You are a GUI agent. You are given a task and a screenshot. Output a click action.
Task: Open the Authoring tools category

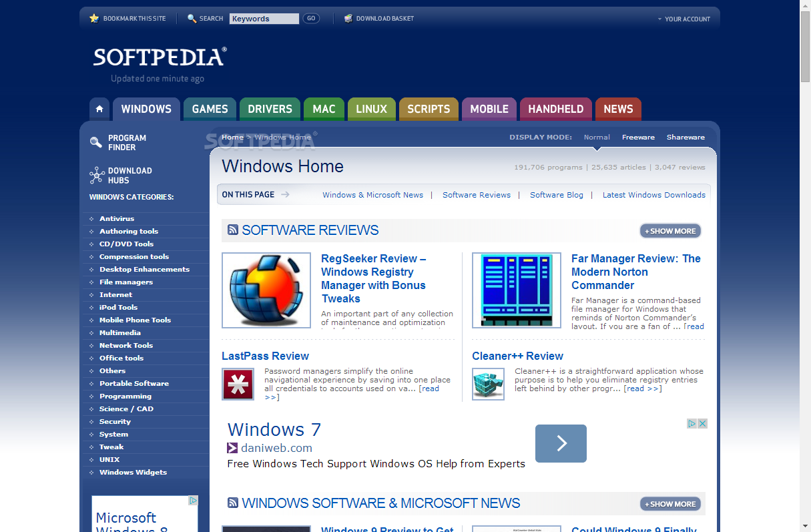tap(129, 231)
